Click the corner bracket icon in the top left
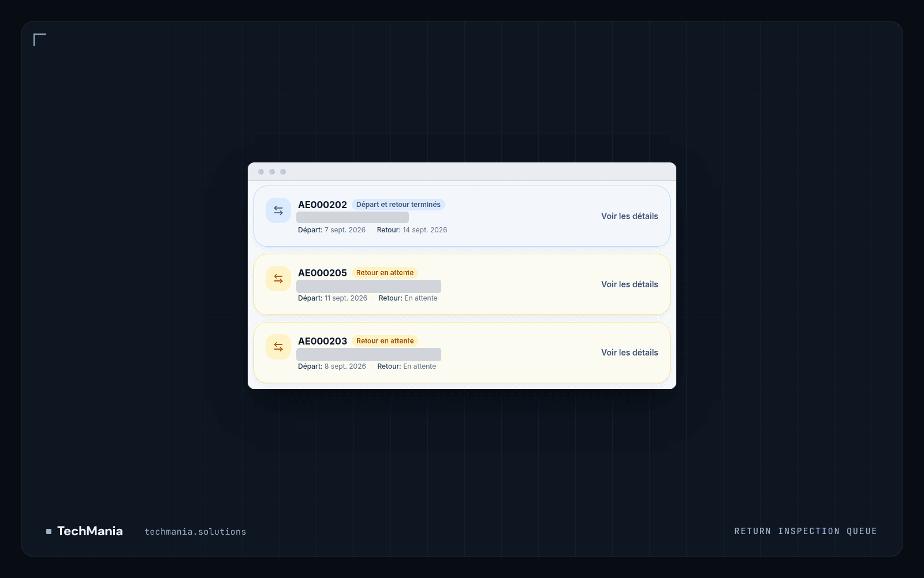The width and height of the screenshot is (924, 578). tap(40, 40)
